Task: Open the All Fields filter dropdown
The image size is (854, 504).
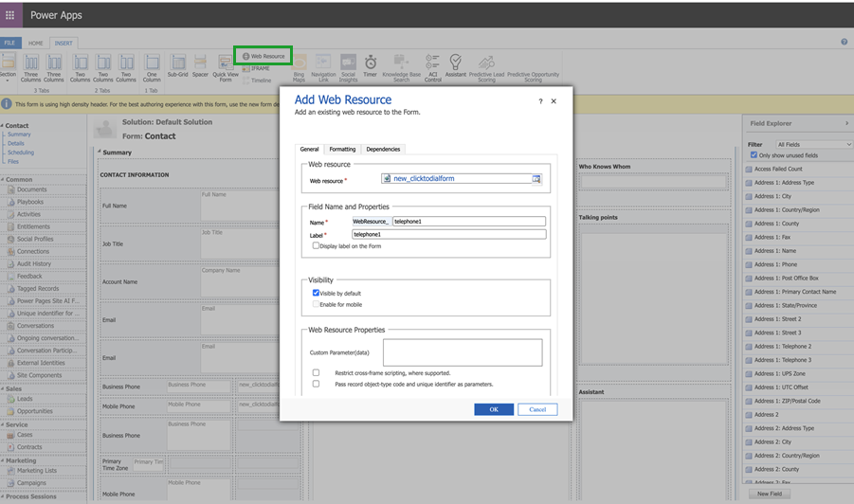Action: (x=813, y=144)
